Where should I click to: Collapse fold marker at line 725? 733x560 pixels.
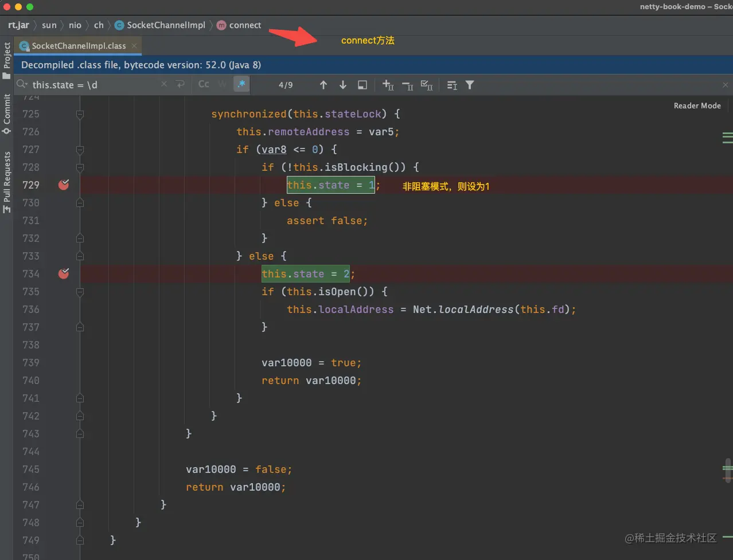point(80,114)
